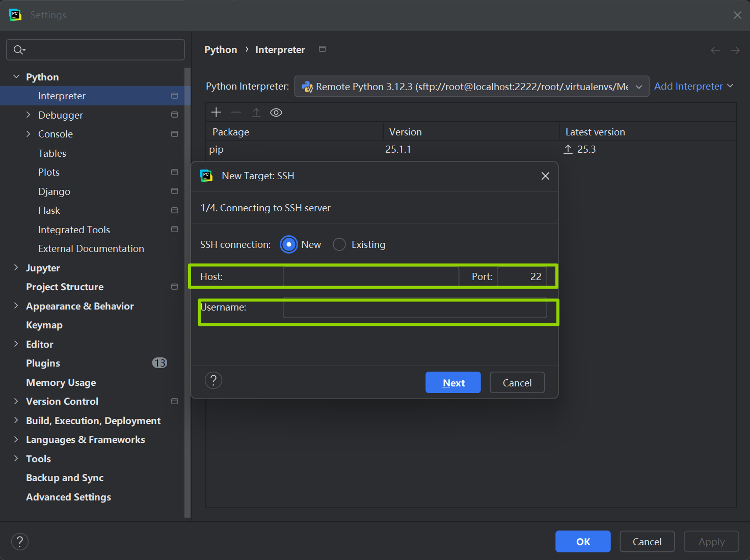This screenshot has width=750, height=560.
Task: Open Backup and Sync settings page
Action: [x=65, y=478]
